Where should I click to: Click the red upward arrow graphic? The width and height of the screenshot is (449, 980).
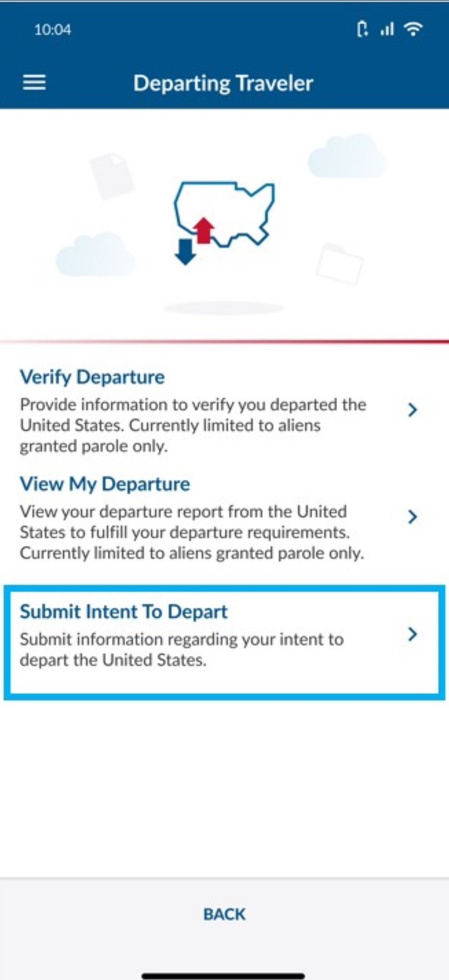204,230
